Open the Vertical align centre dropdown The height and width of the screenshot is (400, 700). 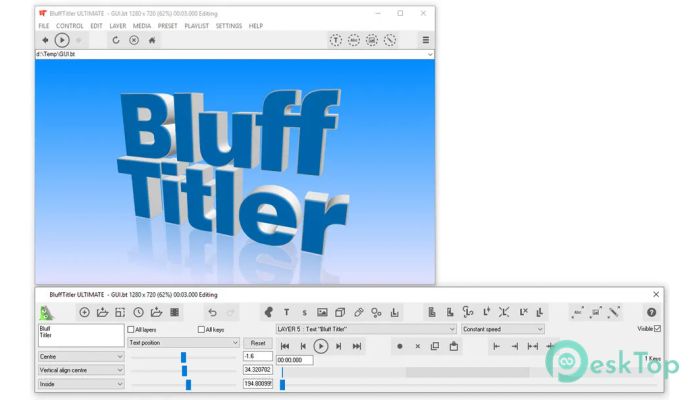tap(81, 370)
